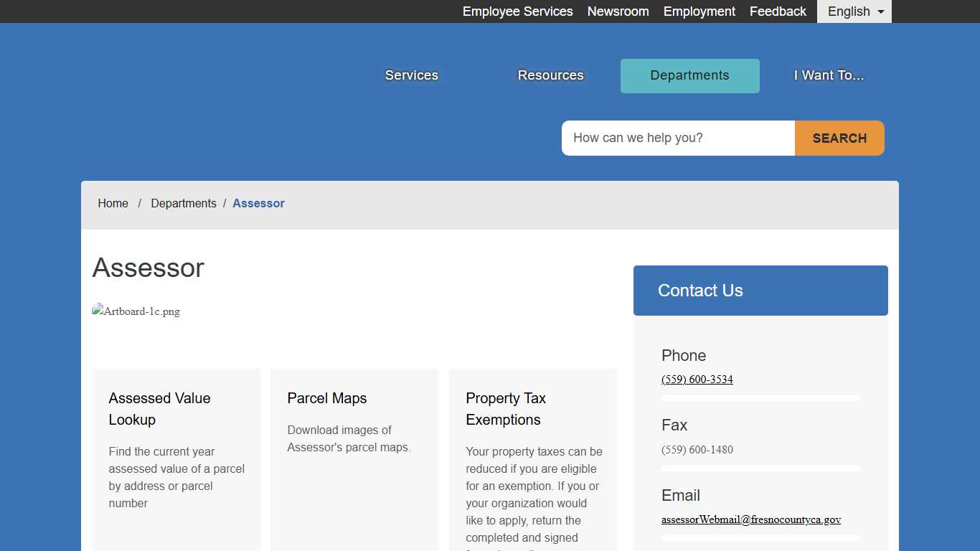The width and height of the screenshot is (980, 551).
Task: Open the Parcel Maps card
Action: (x=326, y=398)
